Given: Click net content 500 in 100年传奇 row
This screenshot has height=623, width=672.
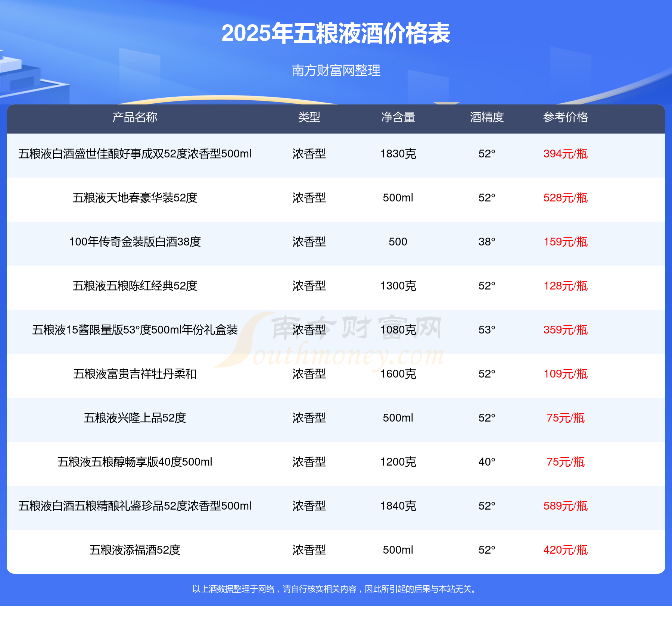Looking at the screenshot, I should [398, 242].
